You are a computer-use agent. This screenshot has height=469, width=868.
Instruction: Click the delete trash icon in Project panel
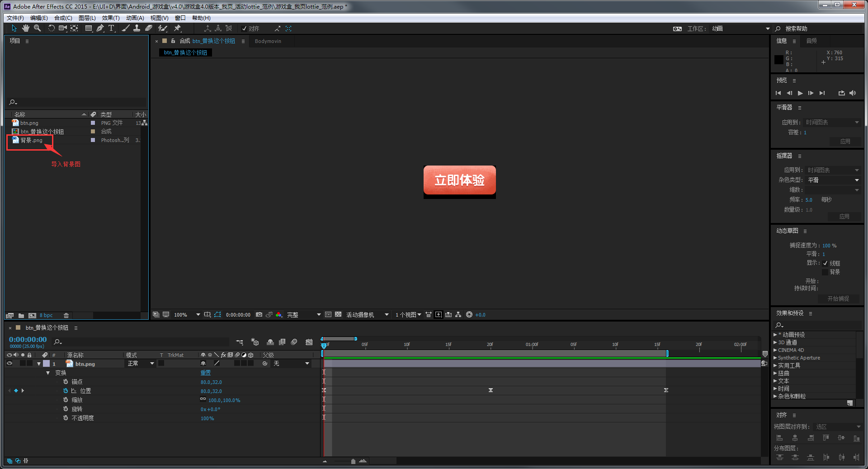click(66, 316)
